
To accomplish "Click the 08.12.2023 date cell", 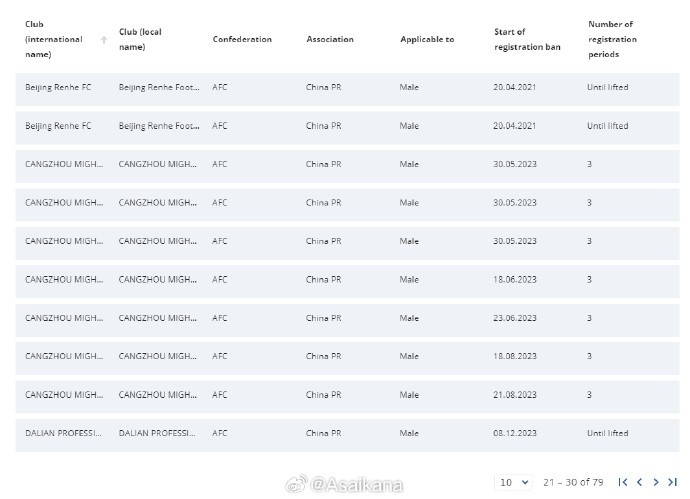I will (515, 433).
